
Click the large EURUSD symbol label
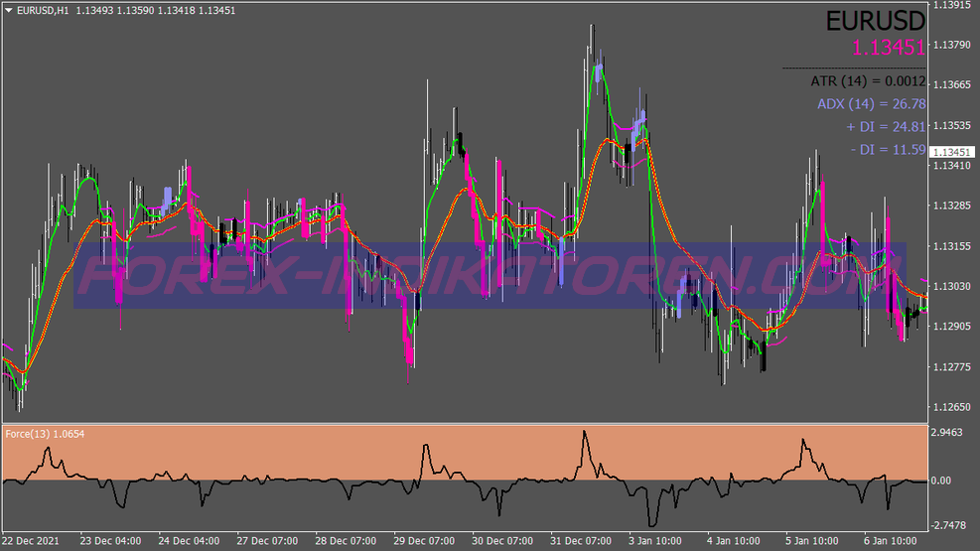876,21
